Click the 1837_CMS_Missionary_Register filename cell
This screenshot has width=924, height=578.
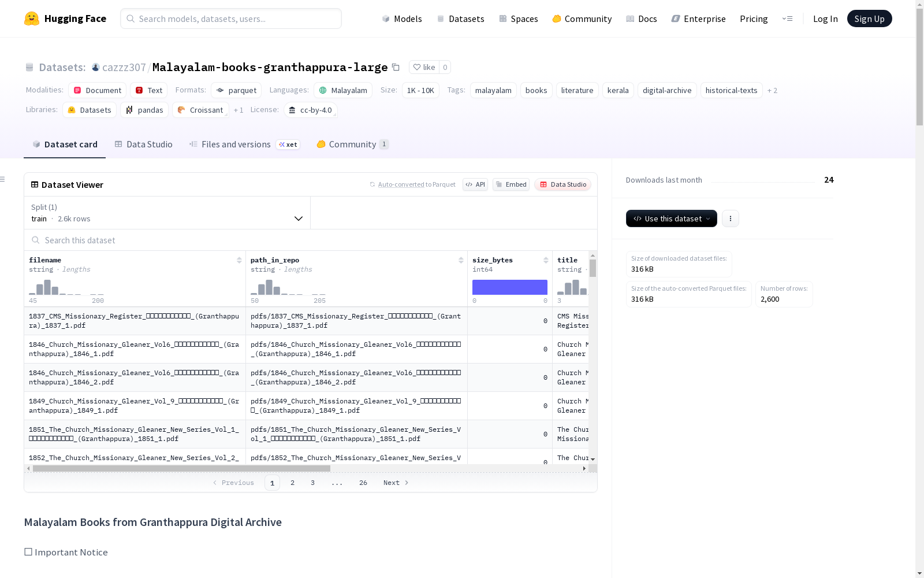pos(135,321)
